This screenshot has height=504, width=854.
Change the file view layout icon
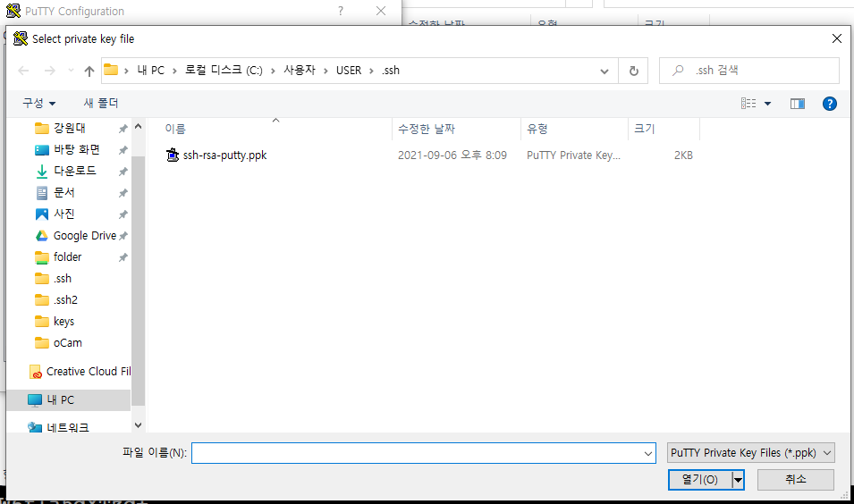pos(748,104)
